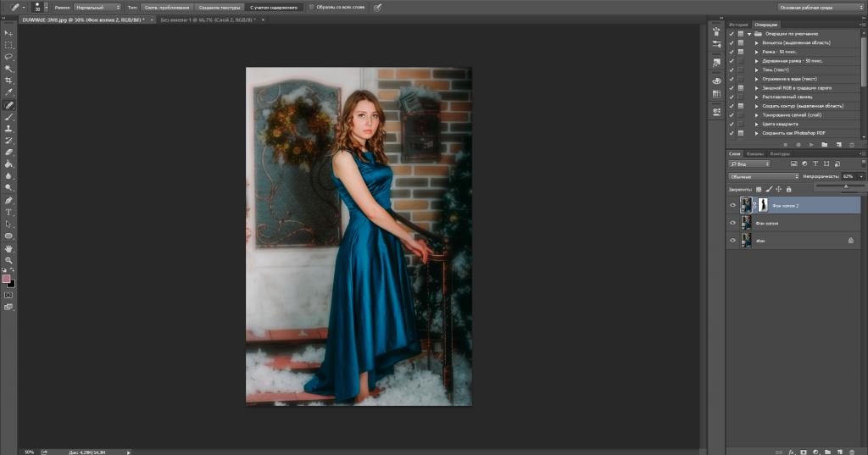This screenshot has width=868, height=455.
Task: Open brush size preset picker dropdown
Action: click(x=46, y=7)
